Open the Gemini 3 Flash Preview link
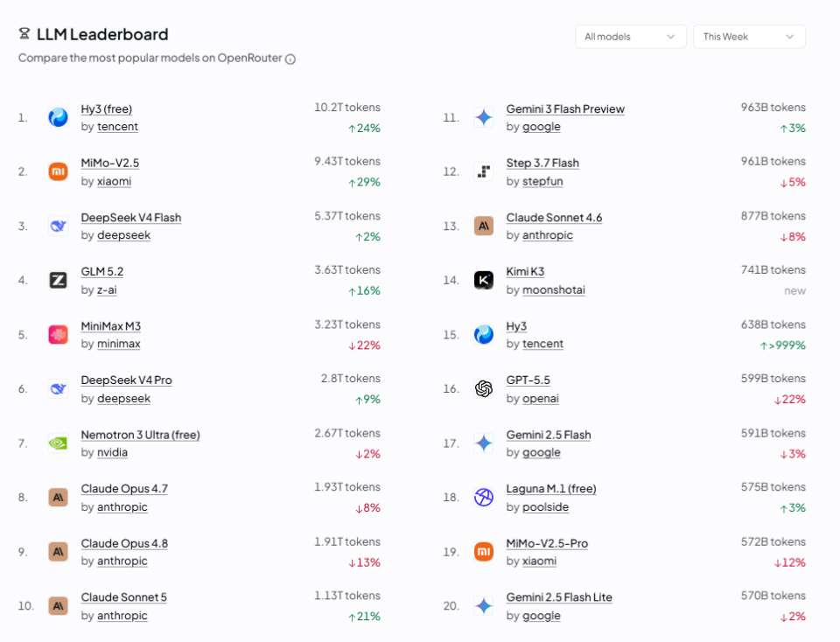This screenshot has width=840, height=642. tap(565, 108)
